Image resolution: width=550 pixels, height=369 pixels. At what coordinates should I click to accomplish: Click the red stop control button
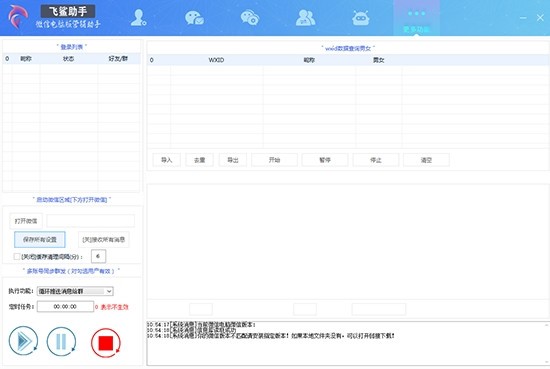[x=106, y=343]
